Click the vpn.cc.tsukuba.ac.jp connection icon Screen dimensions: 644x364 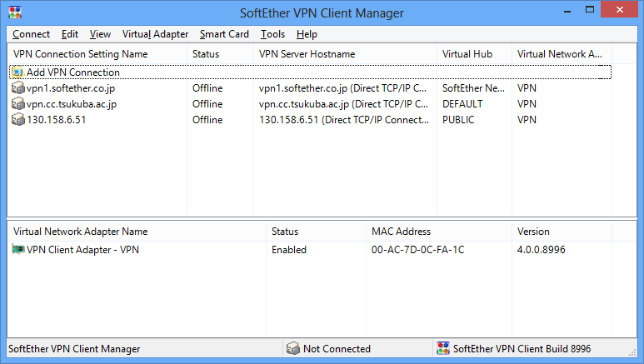click(x=18, y=104)
